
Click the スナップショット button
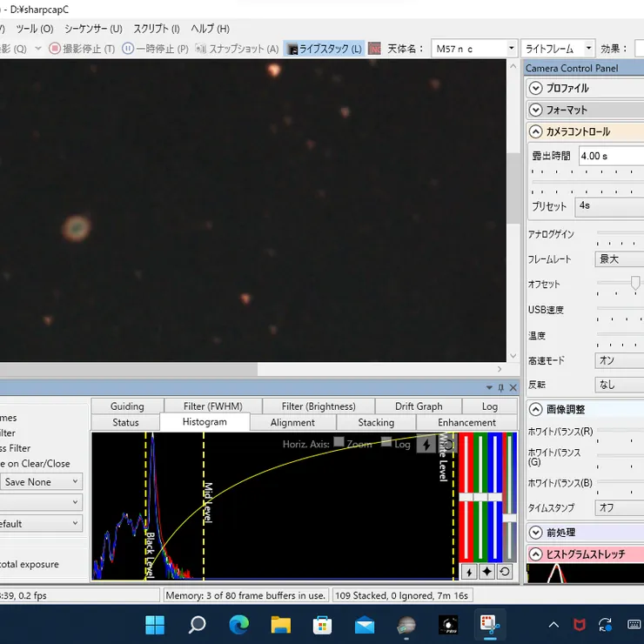(237, 49)
